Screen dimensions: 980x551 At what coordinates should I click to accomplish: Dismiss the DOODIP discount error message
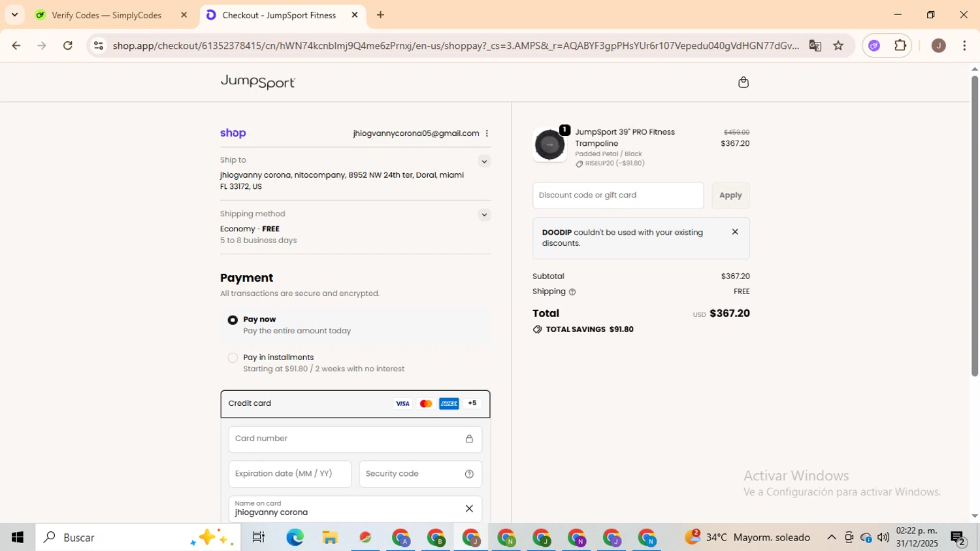[735, 232]
